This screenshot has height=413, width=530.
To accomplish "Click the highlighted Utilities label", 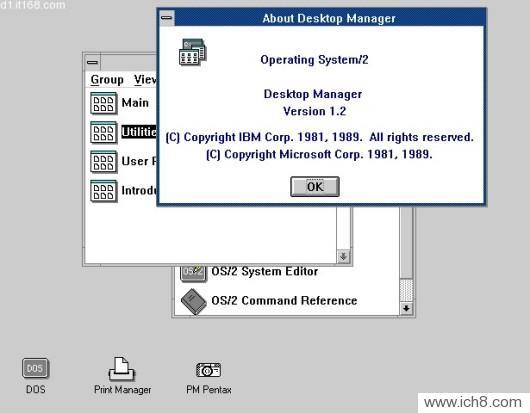I will coord(139,132).
